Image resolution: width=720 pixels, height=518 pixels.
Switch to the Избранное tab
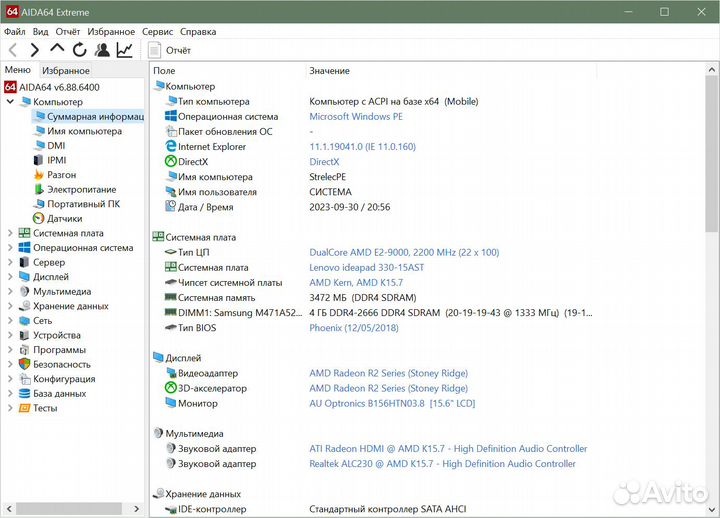(66, 70)
